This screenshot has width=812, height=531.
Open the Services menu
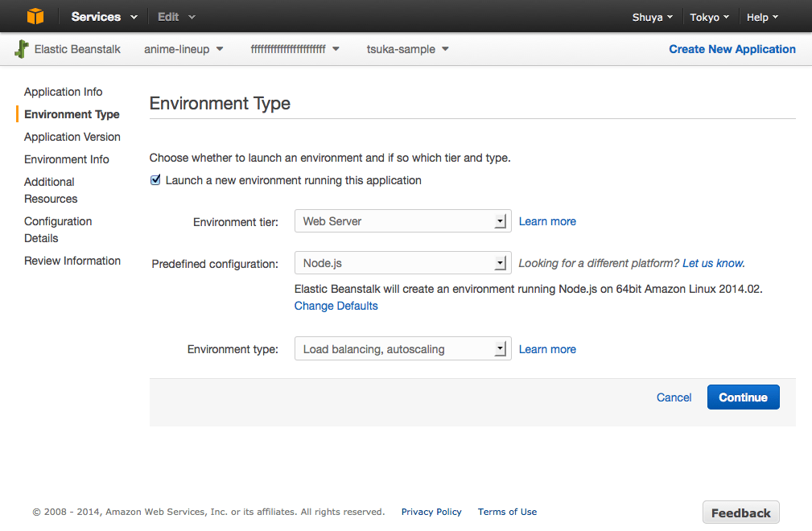[104, 17]
